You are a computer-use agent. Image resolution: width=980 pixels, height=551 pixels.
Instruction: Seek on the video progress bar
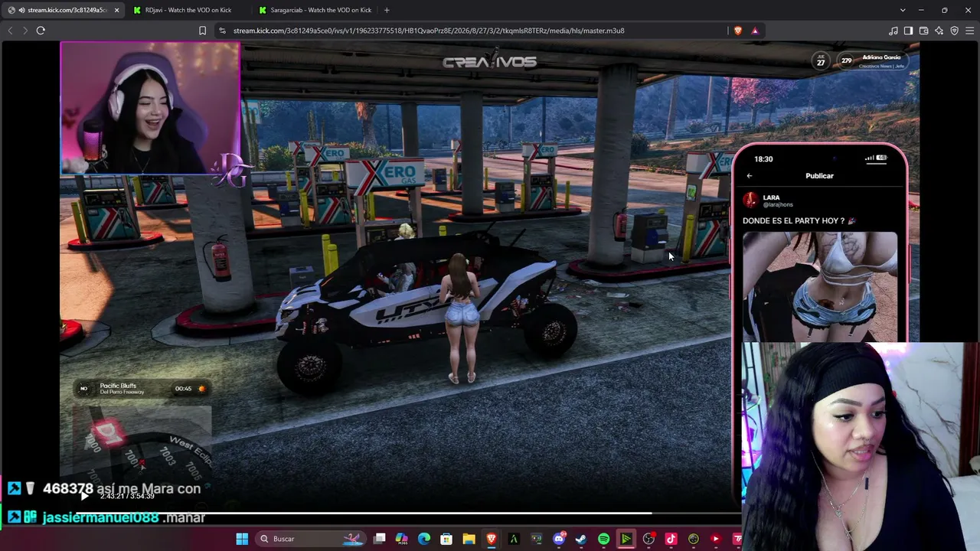[407, 514]
